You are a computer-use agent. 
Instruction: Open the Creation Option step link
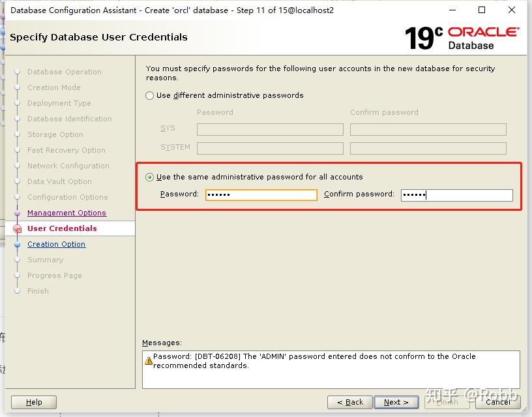[56, 244]
